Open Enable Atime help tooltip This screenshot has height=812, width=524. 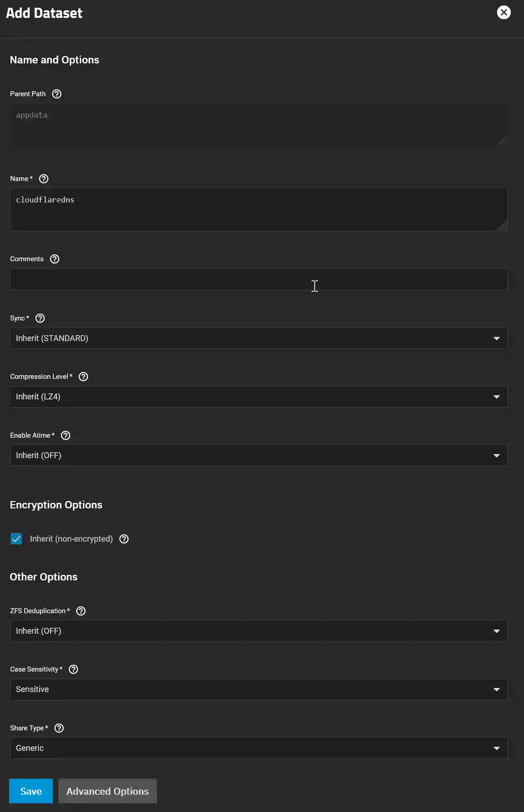click(65, 435)
